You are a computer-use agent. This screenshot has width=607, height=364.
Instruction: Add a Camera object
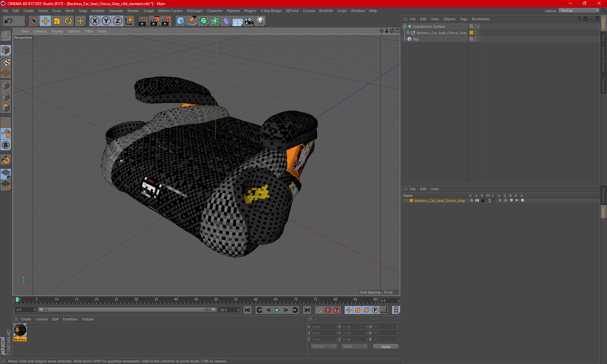point(249,21)
